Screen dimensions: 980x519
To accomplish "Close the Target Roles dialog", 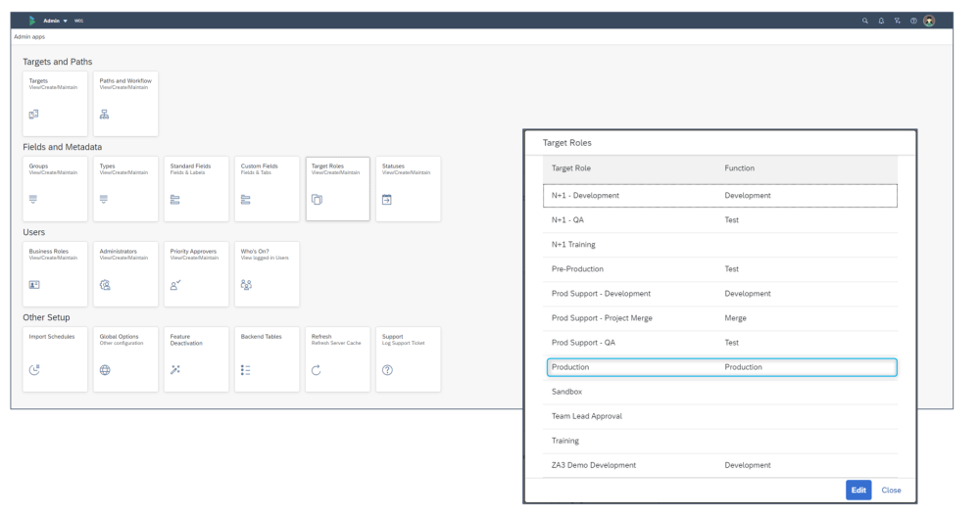I will [x=891, y=490].
